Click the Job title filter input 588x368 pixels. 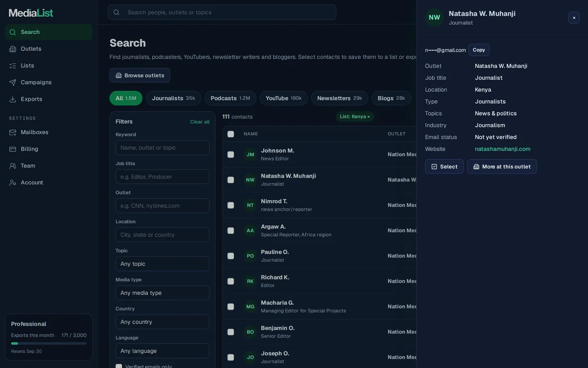(x=163, y=177)
